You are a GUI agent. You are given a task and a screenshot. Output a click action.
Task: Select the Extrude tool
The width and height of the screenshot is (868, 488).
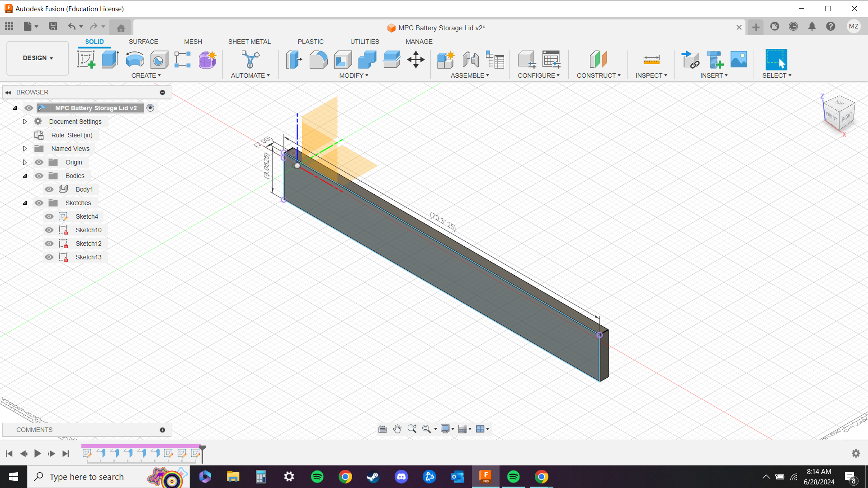[110, 59]
